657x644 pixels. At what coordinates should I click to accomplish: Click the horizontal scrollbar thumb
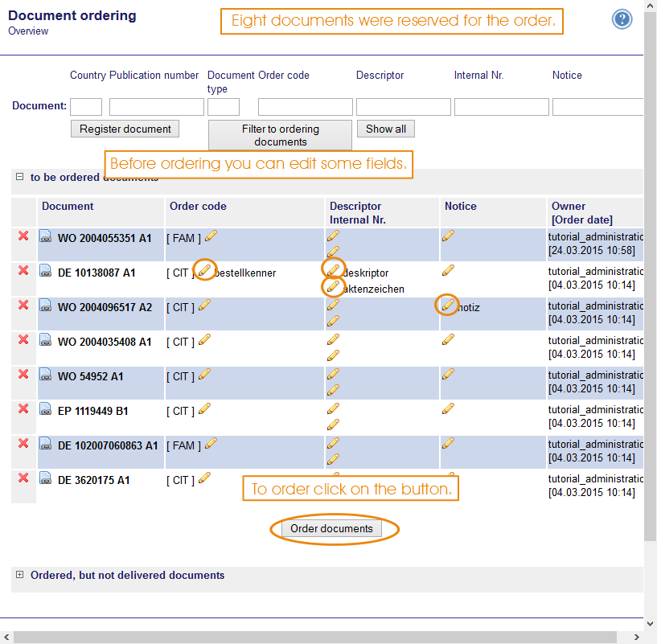315,638
